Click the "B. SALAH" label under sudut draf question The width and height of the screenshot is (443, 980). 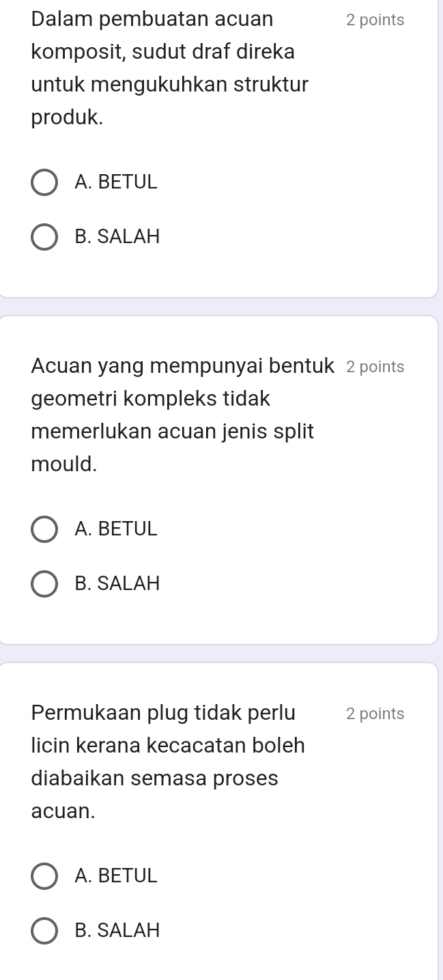[x=117, y=237]
